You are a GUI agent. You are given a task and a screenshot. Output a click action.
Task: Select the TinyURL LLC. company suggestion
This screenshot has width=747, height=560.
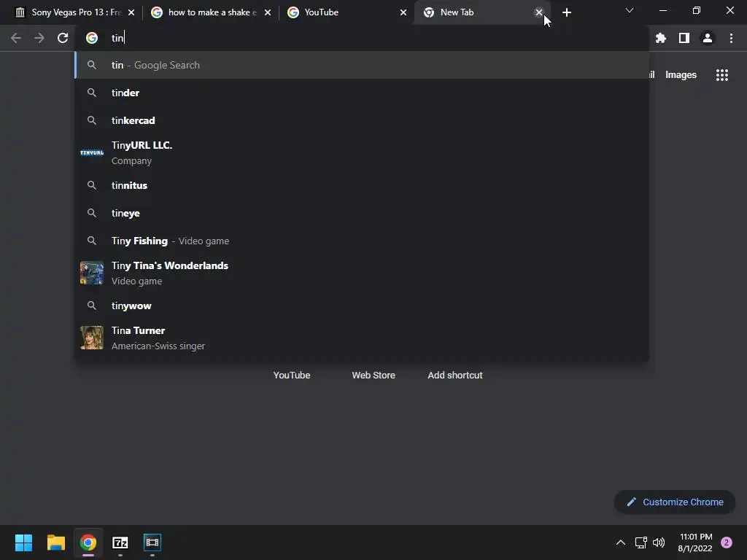pos(362,153)
